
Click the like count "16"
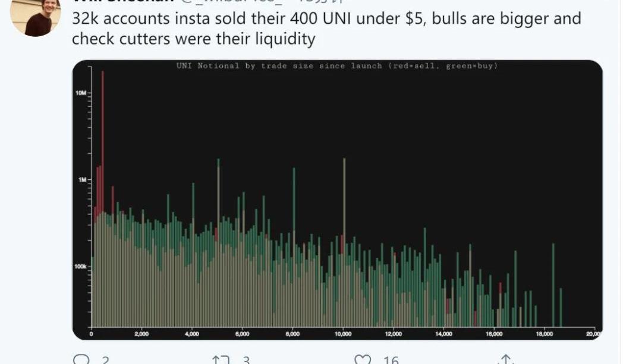391,360
